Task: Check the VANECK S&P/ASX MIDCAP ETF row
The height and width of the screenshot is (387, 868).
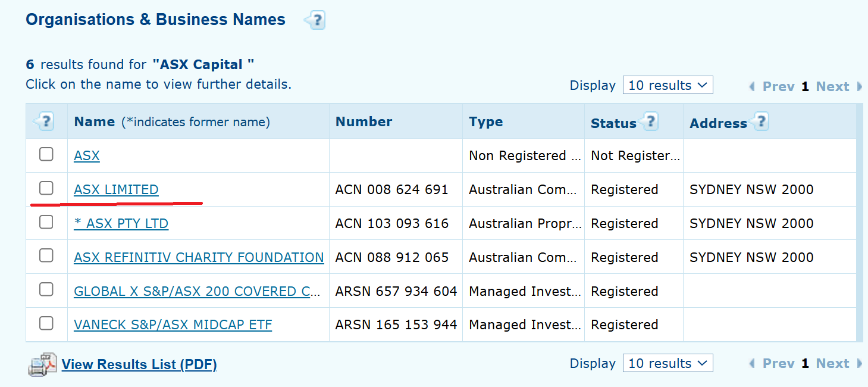Action: point(46,324)
